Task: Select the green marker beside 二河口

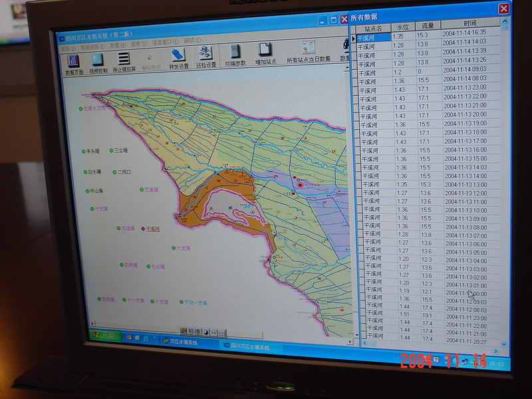Action: click(x=114, y=172)
